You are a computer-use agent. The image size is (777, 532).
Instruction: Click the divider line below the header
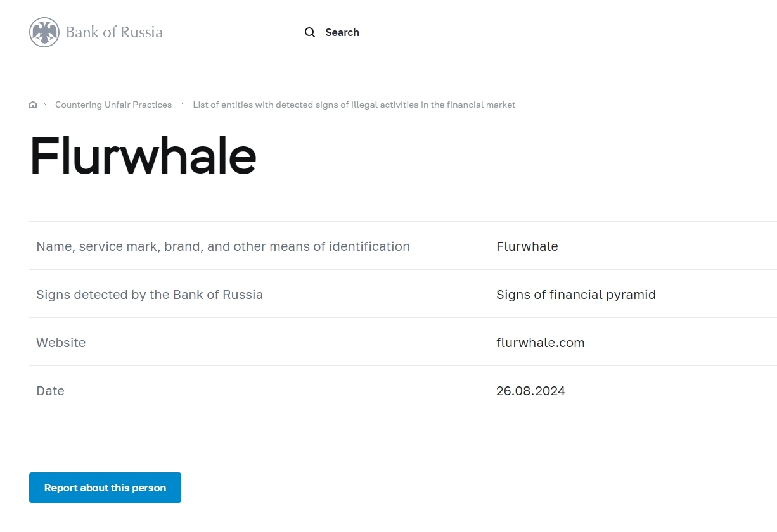click(402, 60)
